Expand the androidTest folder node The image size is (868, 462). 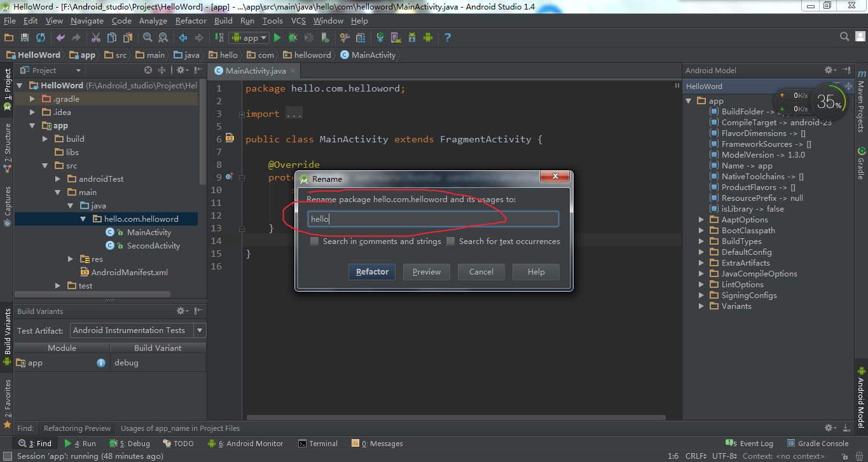click(x=58, y=179)
